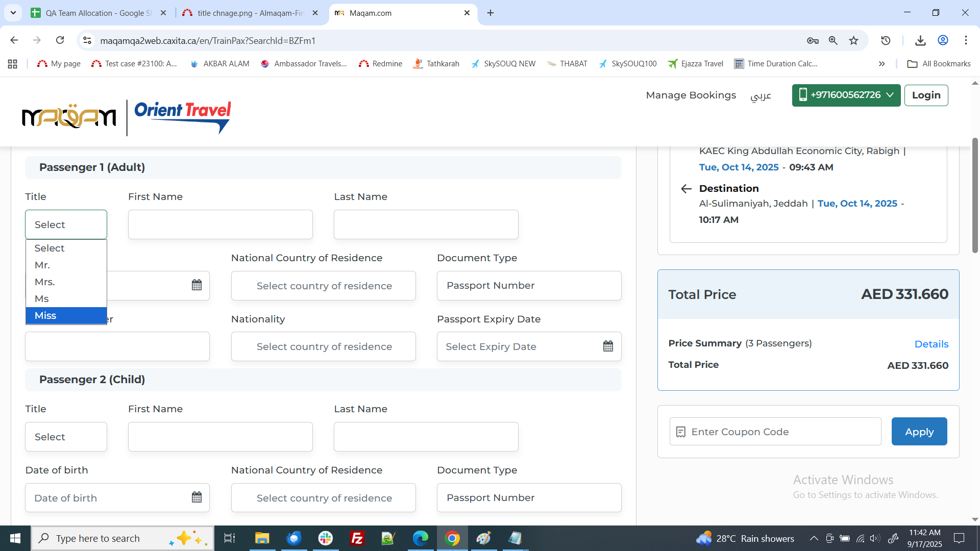Click Passport Expiry Date calendar icon
Screen dimensions: 980x551
608,346
